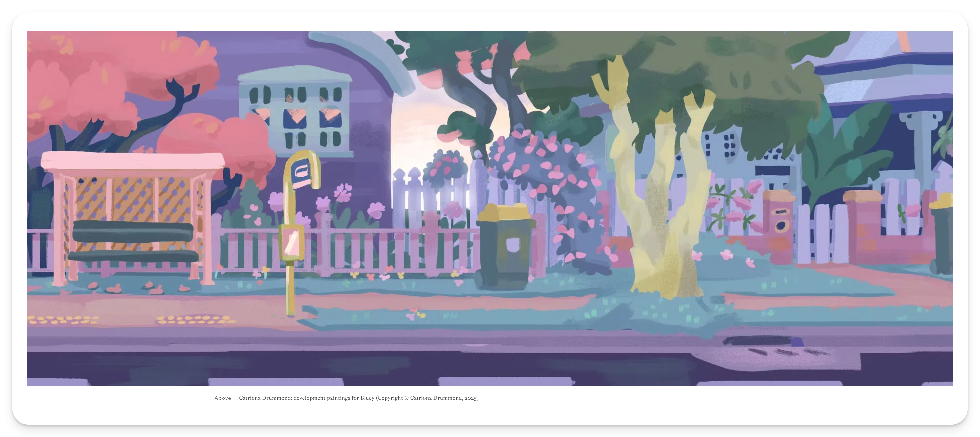Click the word 'Above' in caption
Viewport: 980px width, 437px height.
(x=223, y=398)
